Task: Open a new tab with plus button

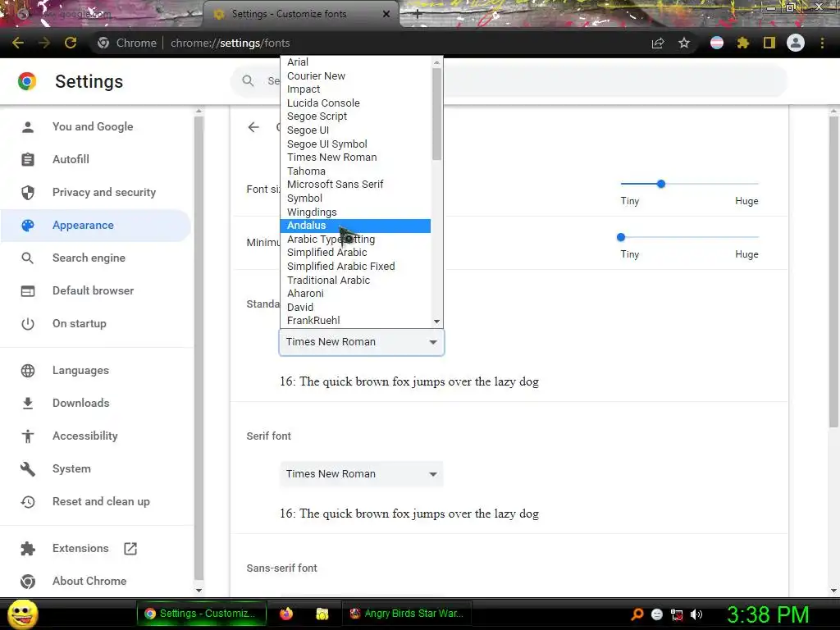Action: [x=418, y=14]
